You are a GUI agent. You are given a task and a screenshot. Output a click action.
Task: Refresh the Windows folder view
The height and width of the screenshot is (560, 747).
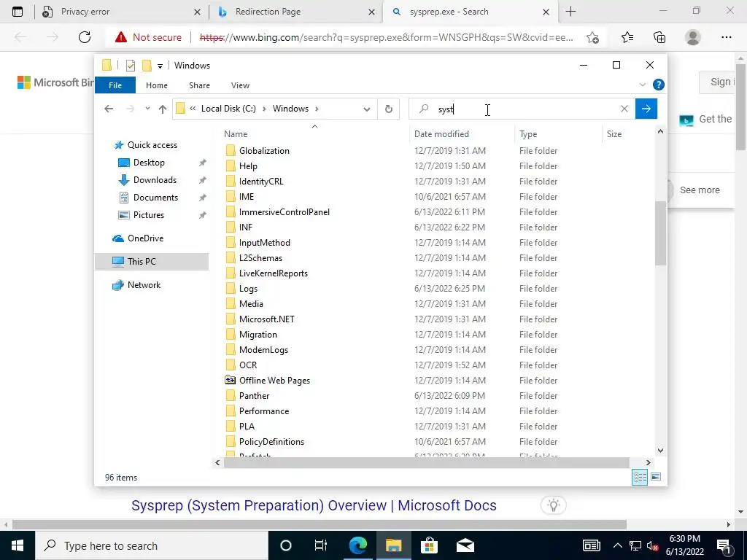point(389,109)
